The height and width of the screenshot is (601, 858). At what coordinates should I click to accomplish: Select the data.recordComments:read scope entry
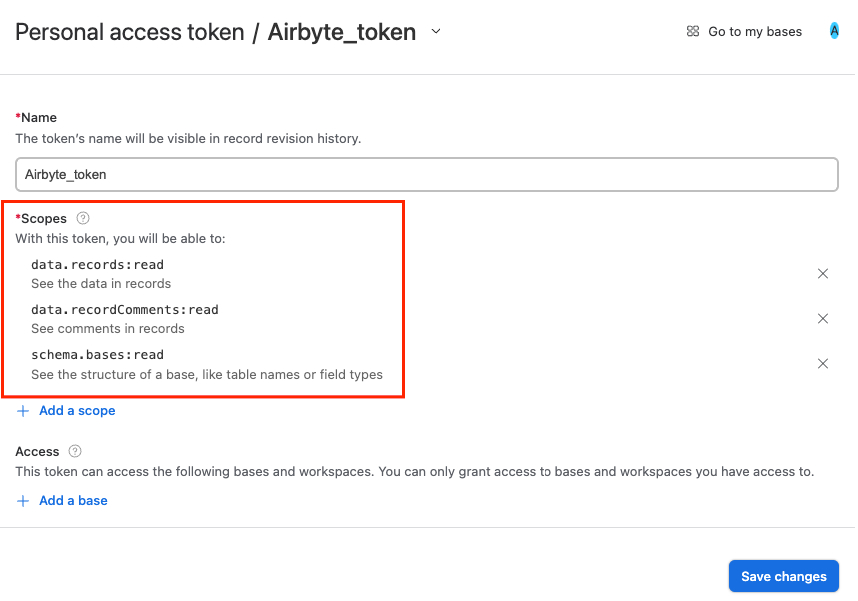tap(124, 310)
